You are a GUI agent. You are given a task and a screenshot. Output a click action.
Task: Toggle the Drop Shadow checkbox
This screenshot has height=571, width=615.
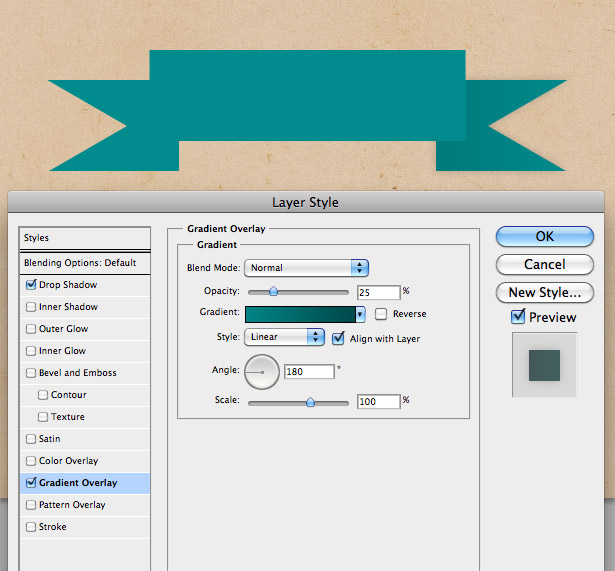[31, 285]
